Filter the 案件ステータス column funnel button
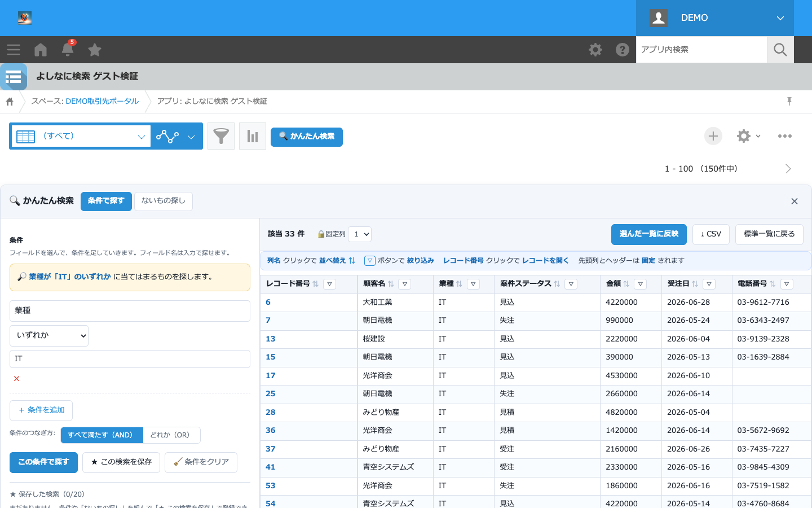 (571, 284)
